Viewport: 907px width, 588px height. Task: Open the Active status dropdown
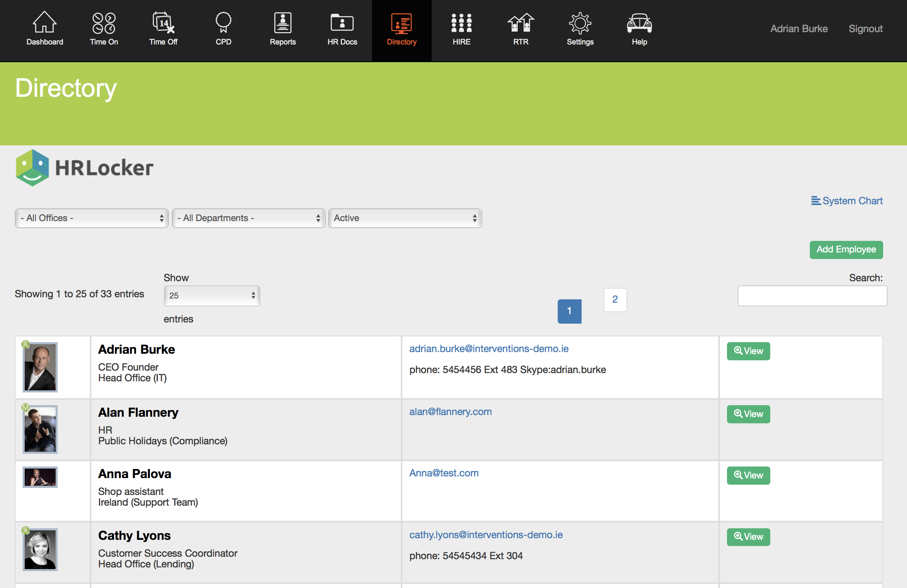(x=405, y=218)
